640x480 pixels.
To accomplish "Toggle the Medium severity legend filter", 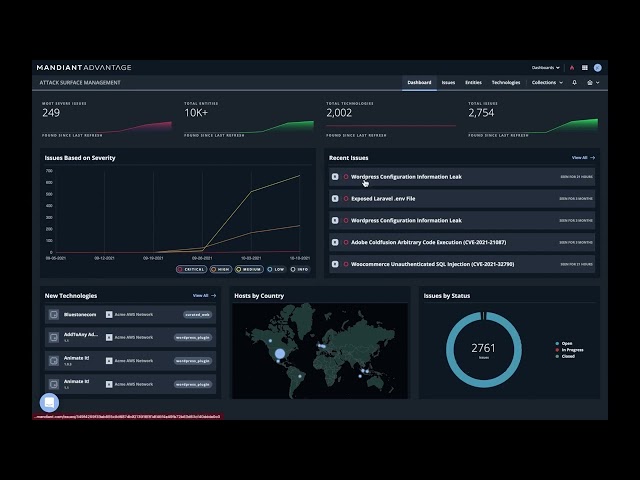I will pos(249,269).
